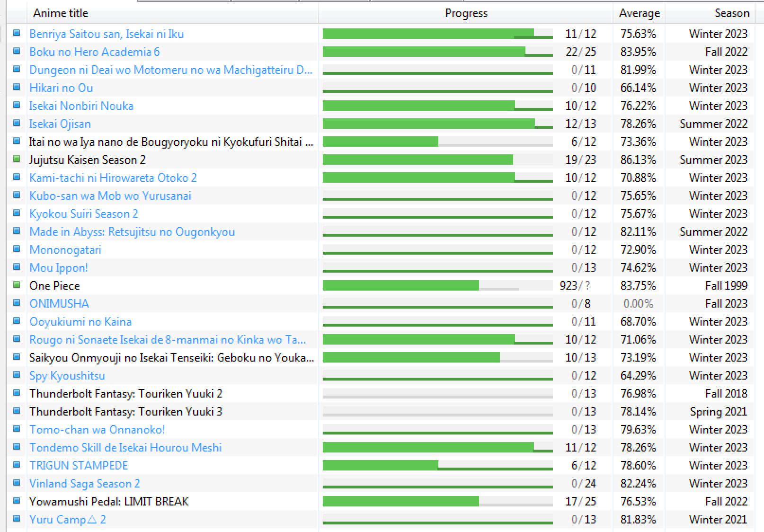Click the 86.13% average score
The image size is (764, 532).
point(639,160)
